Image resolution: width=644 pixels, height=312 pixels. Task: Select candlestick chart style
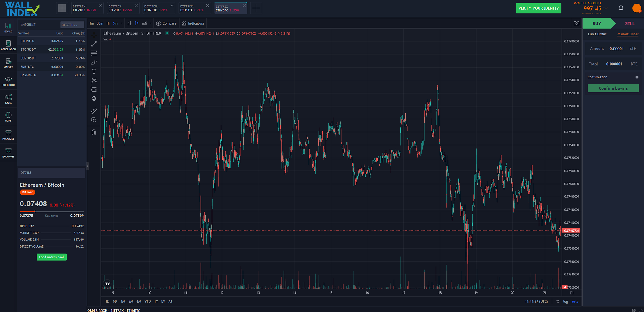(137, 23)
